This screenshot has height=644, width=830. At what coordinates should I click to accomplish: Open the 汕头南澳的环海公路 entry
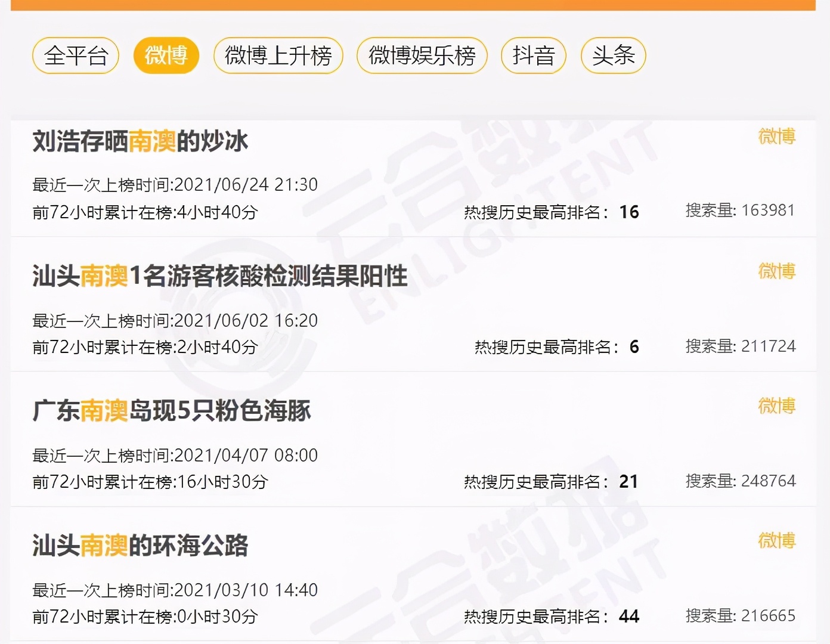click(140, 546)
